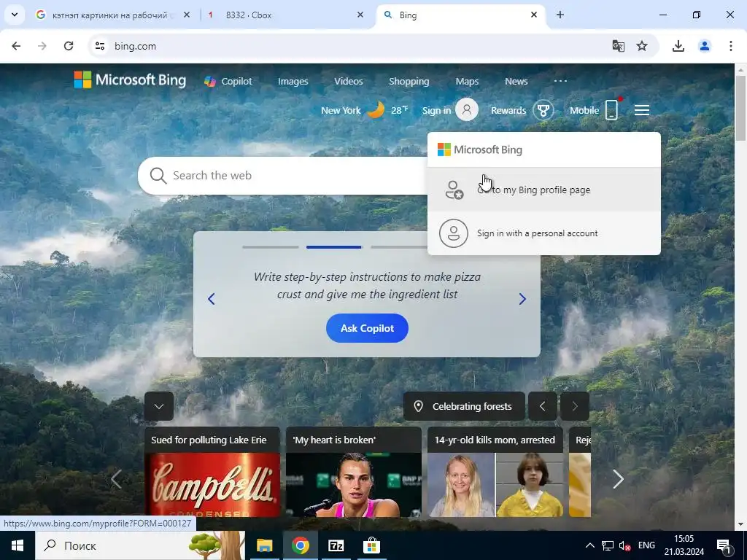Switch to the Google search tab
Image resolution: width=747 pixels, height=560 pixels.
[113, 15]
